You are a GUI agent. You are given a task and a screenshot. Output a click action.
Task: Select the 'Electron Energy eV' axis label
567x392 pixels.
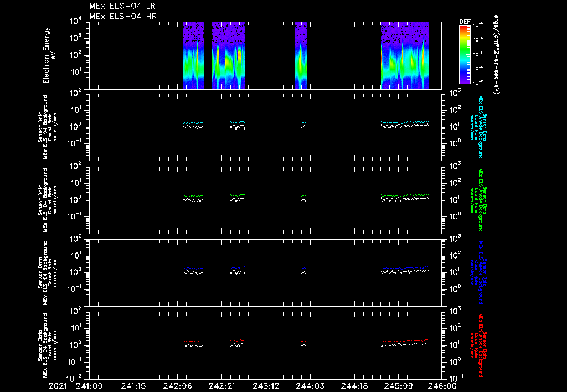[x=49, y=55]
